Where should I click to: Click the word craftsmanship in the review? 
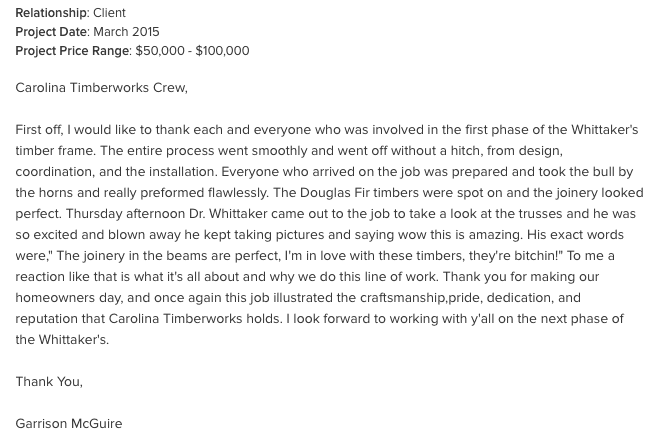point(402,298)
